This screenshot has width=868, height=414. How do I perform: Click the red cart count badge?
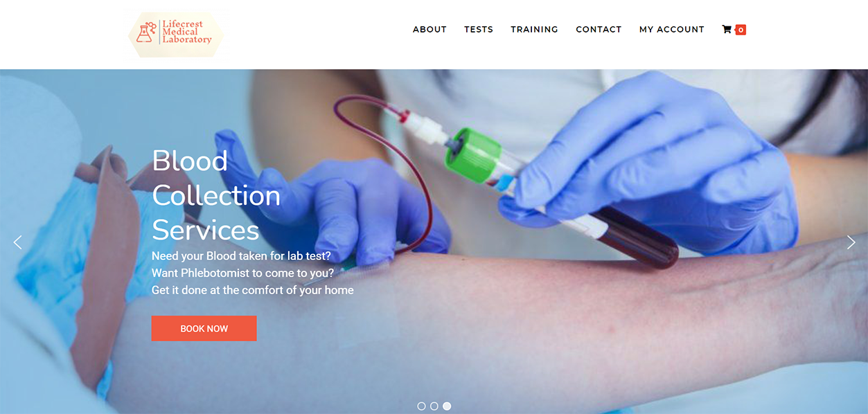741,30
